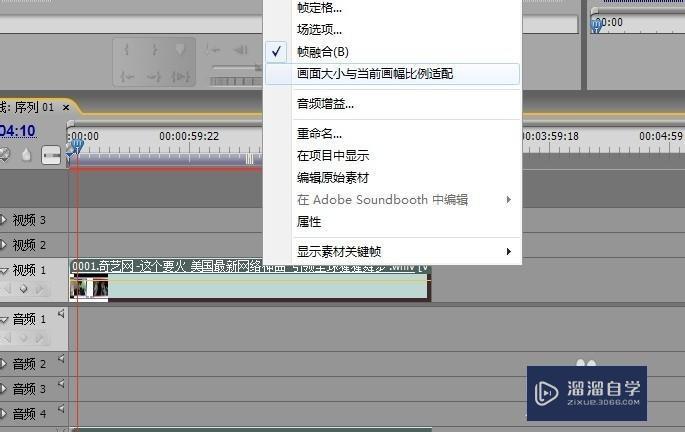Choose 重命名... from context menu

[392, 134]
